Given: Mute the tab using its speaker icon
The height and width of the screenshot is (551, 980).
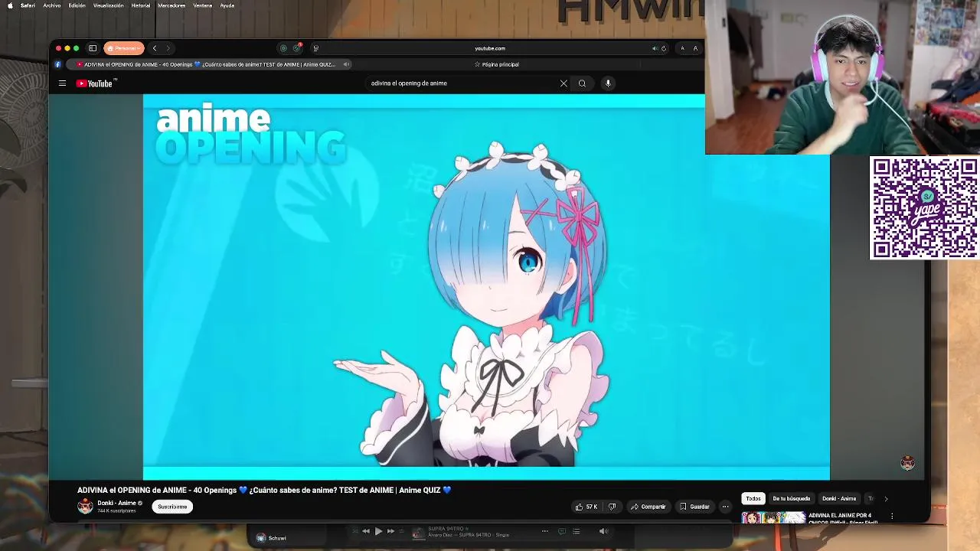Looking at the screenshot, I should 346,64.
